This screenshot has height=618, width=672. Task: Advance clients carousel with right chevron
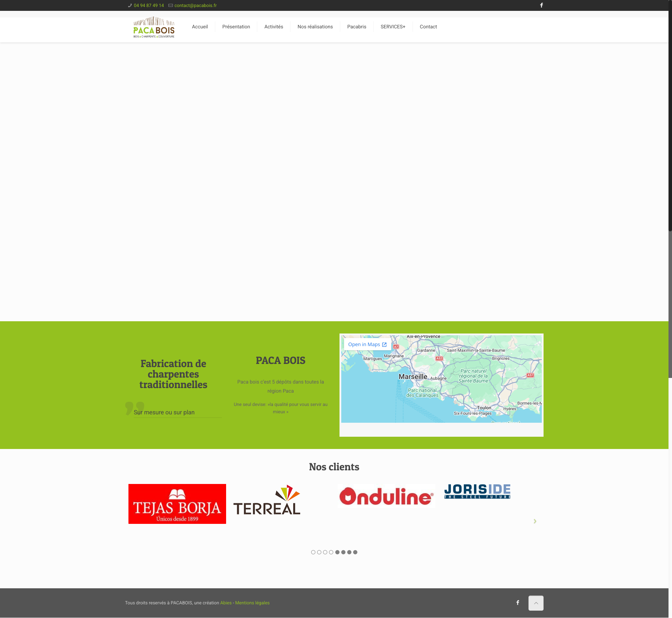coord(535,521)
